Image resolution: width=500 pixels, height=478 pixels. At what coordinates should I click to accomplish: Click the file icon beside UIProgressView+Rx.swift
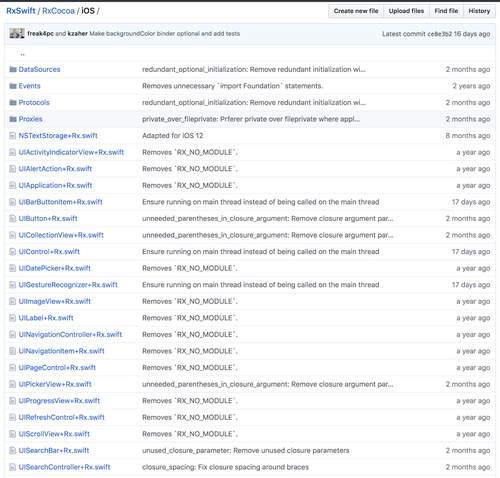[12, 401]
